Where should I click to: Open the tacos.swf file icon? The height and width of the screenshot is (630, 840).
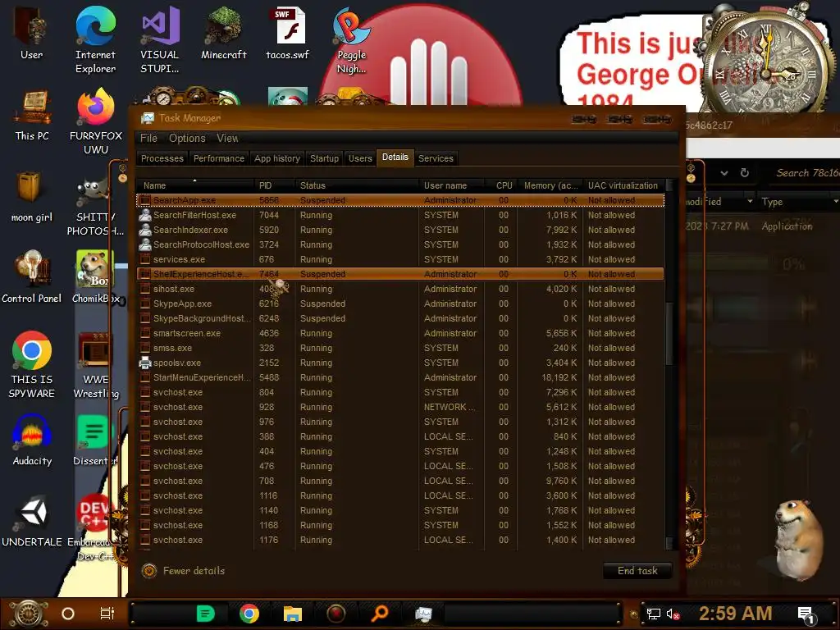[x=288, y=33]
